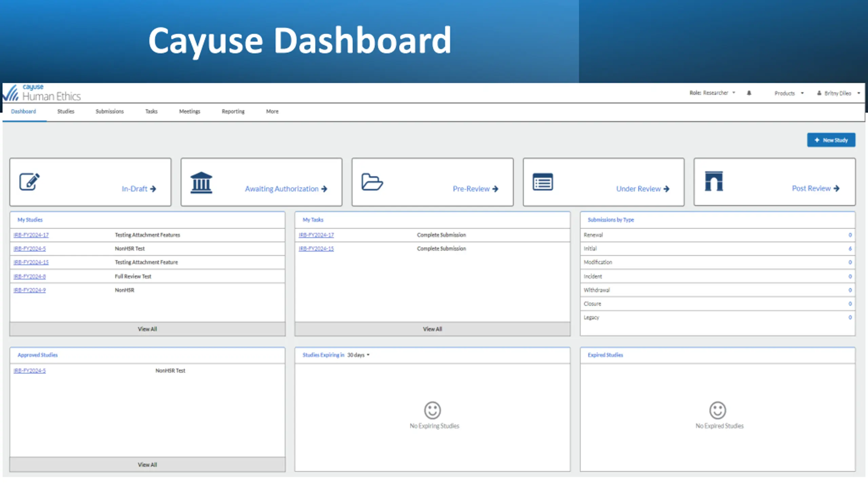Expand the Products dropdown menu
This screenshot has height=488, width=868.
[x=789, y=93]
